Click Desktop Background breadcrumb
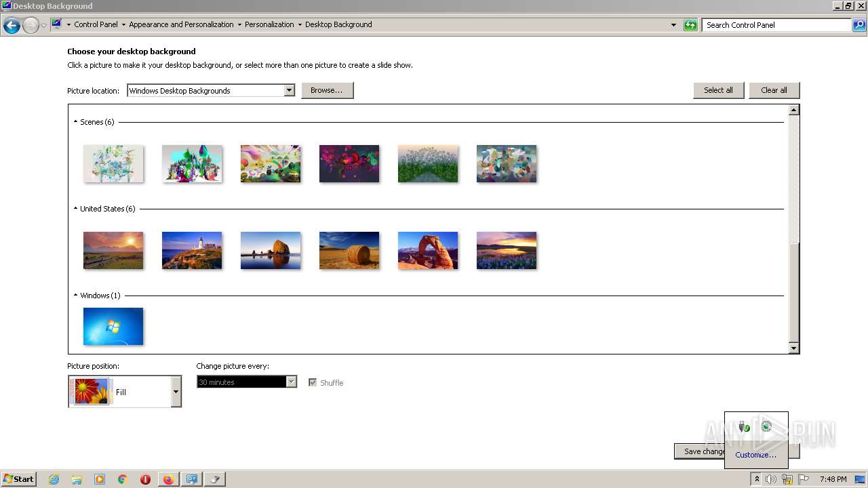The image size is (868, 488). 338,24
